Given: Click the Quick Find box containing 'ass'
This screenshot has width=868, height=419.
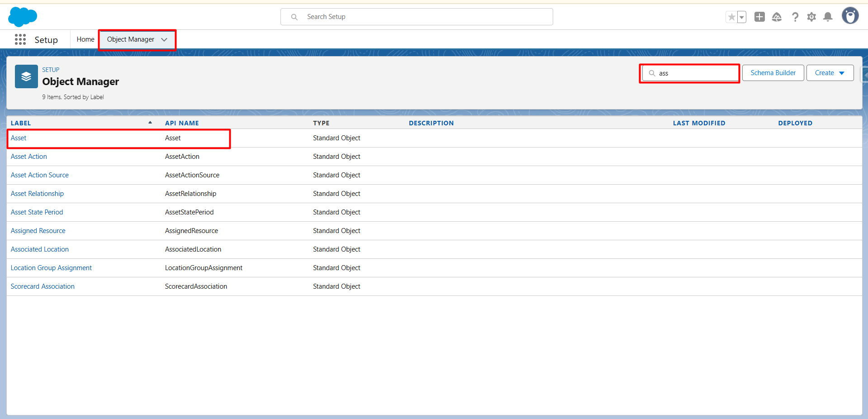Looking at the screenshot, I should (690, 73).
